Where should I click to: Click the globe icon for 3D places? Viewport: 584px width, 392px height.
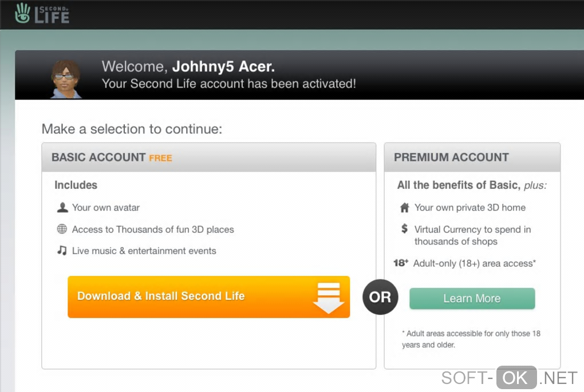pyautogui.click(x=62, y=229)
